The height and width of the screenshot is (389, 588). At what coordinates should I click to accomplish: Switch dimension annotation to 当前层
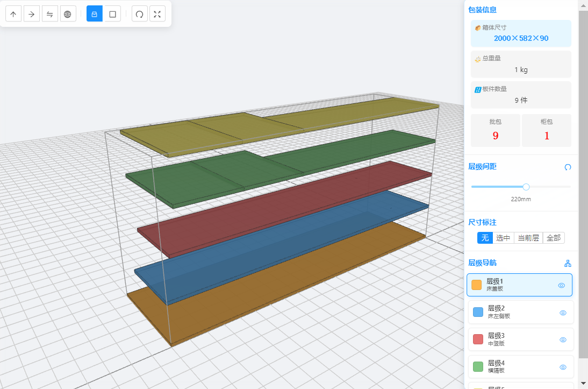point(528,238)
